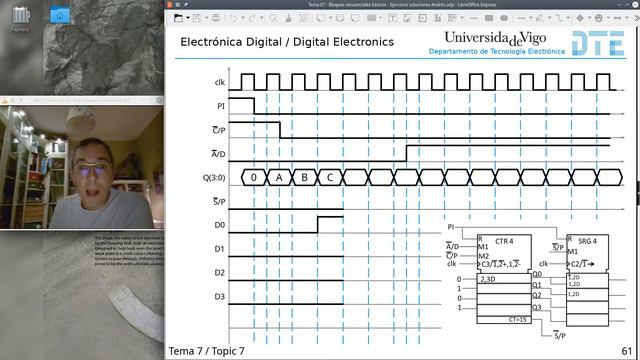Open the Save options dropdown arrow
Image resolution: width=640 pixels, height=360 pixels.
[x=207, y=18]
